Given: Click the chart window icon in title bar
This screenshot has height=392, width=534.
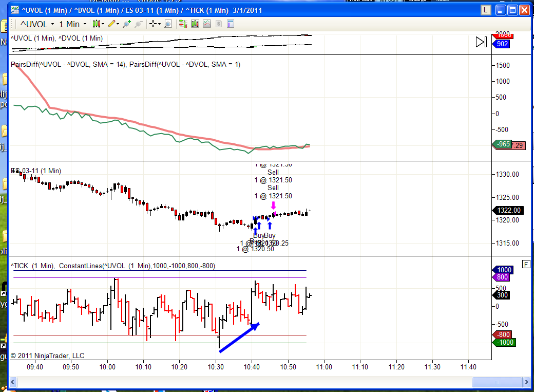Looking at the screenshot, I should tap(15, 10).
